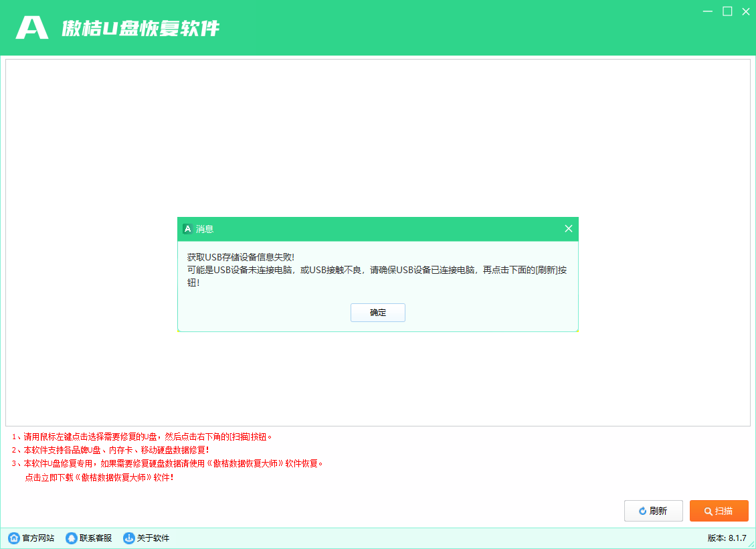Screen dimensions: 756x549
Task: Click the version number 8.1.7 text
Action: [726, 538]
